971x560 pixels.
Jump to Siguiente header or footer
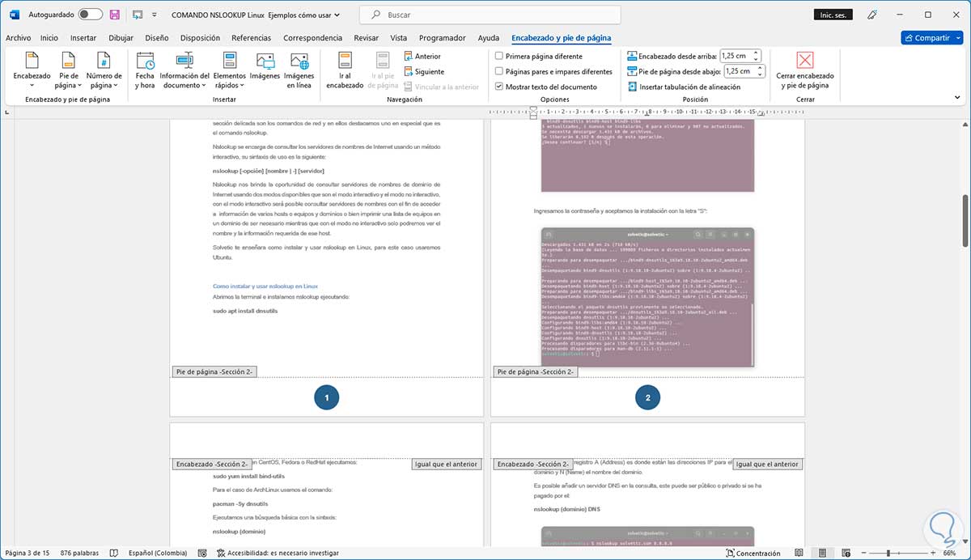pyautogui.click(x=424, y=71)
